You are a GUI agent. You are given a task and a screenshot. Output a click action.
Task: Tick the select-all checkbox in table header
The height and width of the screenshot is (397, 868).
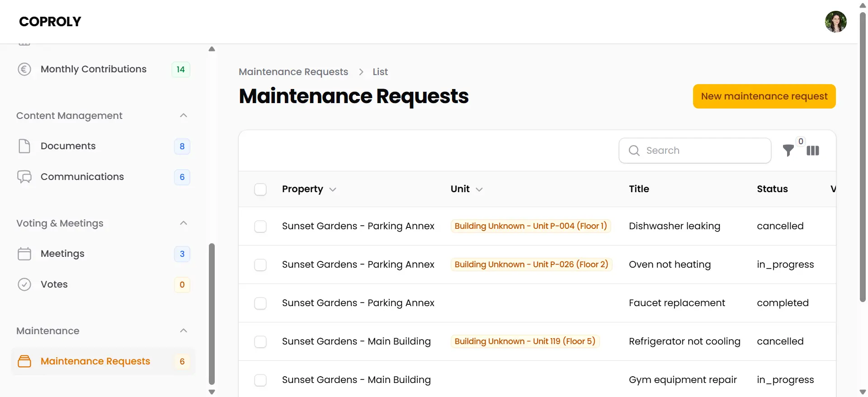pos(260,189)
